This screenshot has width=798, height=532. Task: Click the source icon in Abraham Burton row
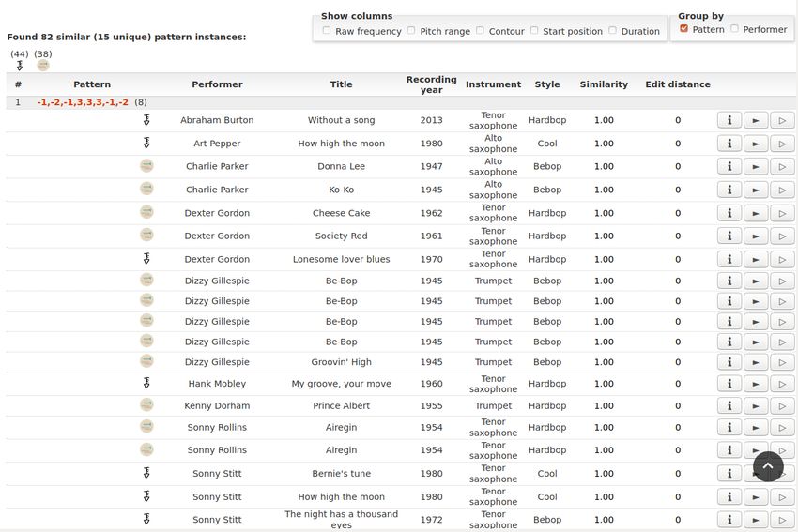pos(146,120)
